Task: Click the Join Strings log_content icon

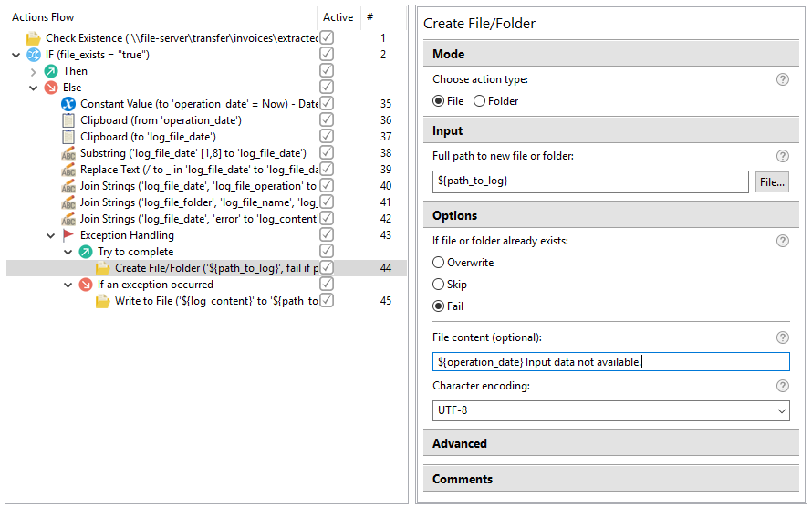Action: (x=68, y=220)
